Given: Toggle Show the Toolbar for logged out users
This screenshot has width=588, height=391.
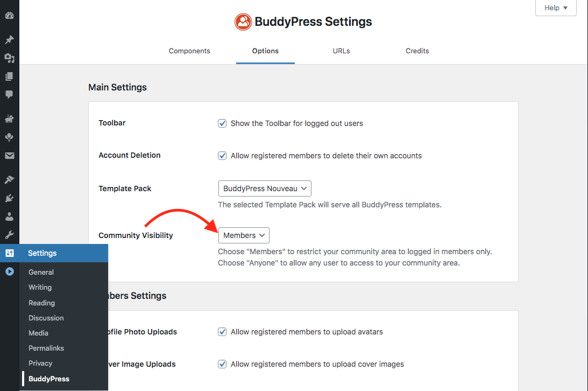Looking at the screenshot, I should [x=222, y=123].
